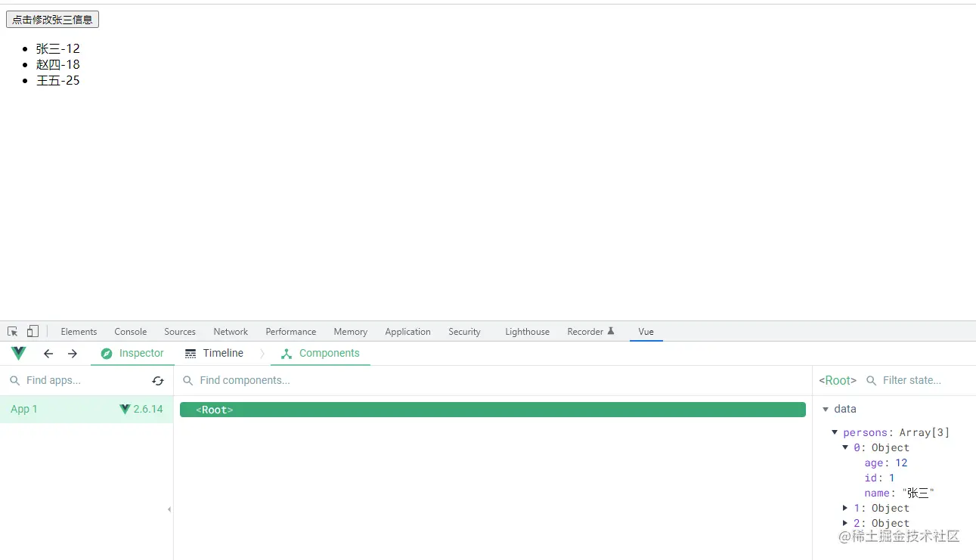Open the Inspector view

coord(132,353)
